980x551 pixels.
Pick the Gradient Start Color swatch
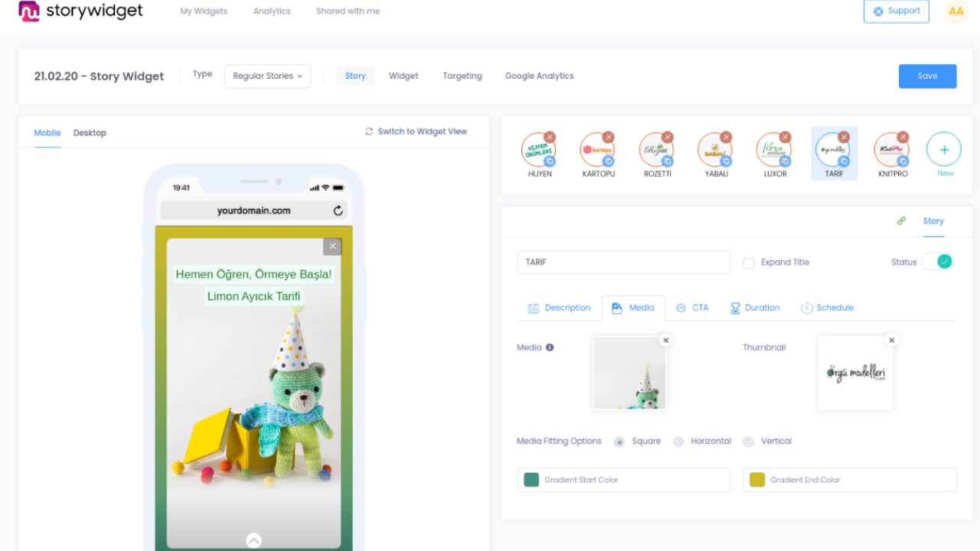click(x=531, y=480)
